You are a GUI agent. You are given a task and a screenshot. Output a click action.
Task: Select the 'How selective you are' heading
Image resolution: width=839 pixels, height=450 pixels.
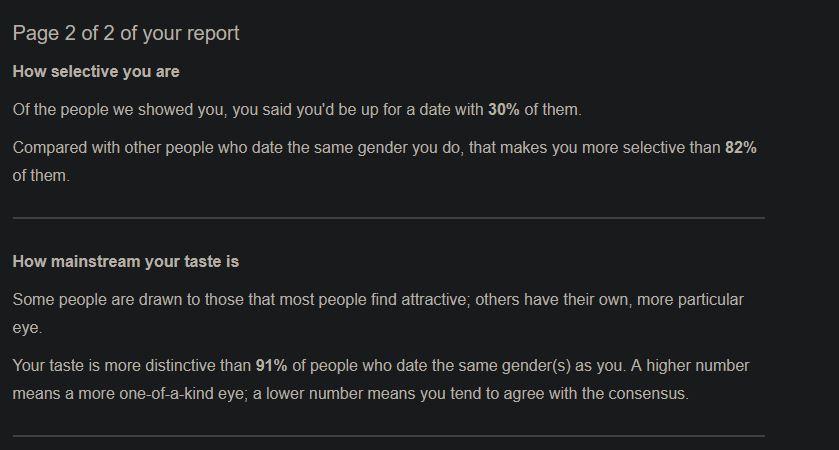point(96,72)
